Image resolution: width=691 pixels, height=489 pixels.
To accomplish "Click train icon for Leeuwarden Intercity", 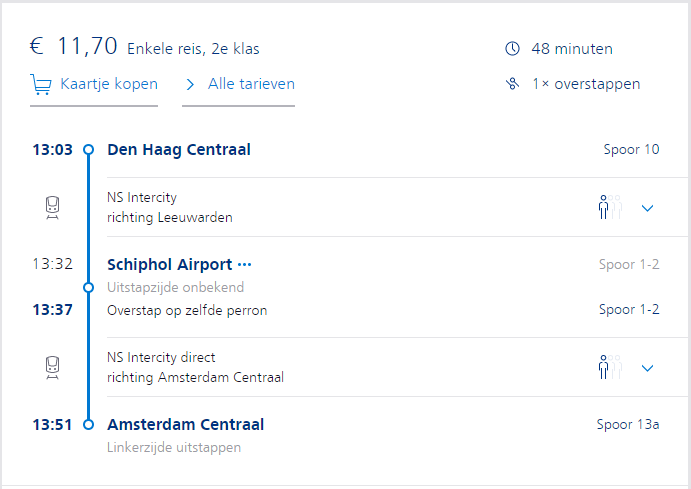I will click(53, 207).
